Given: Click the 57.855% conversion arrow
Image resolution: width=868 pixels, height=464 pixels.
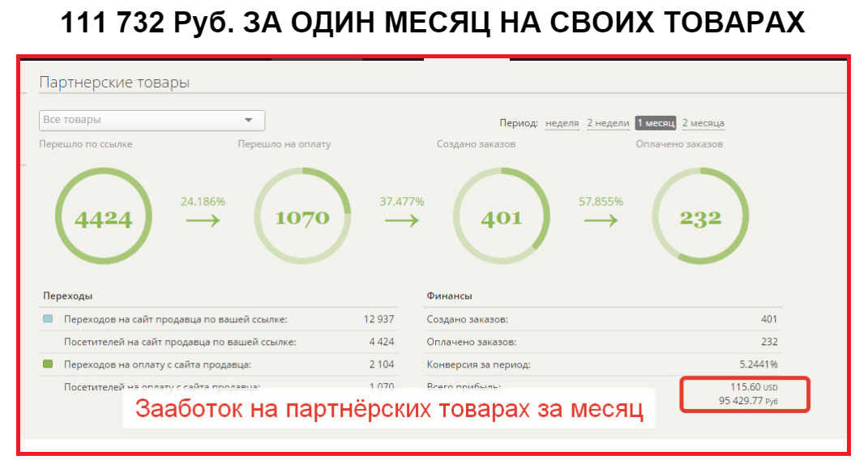Looking at the screenshot, I should click(601, 220).
